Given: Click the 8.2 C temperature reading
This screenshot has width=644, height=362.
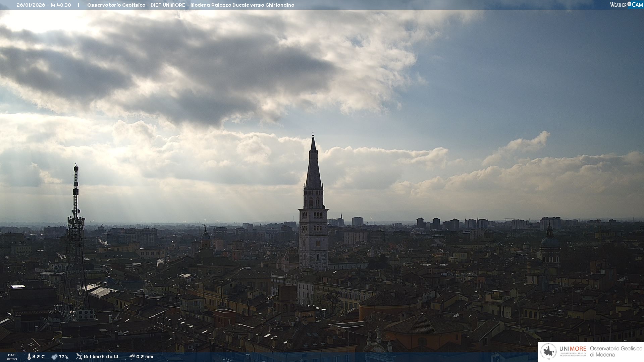Looking at the screenshot, I should pyautogui.click(x=39, y=357).
